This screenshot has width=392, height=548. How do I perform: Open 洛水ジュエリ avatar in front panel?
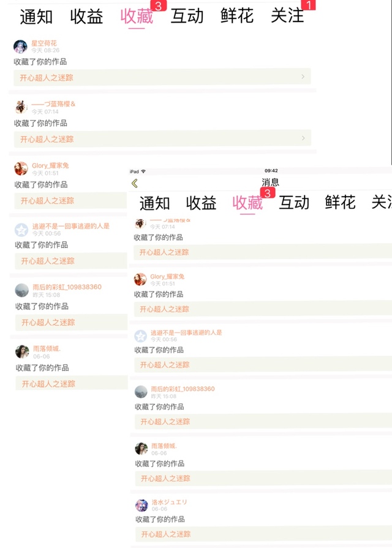141,505
